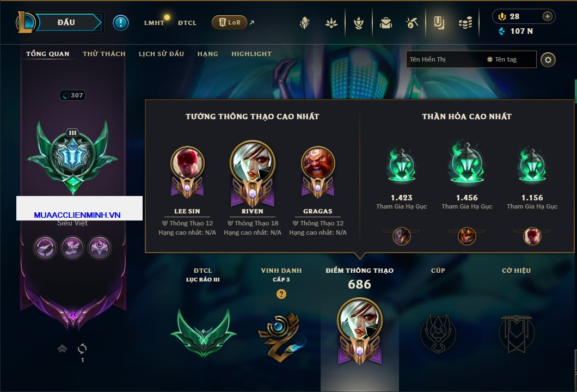Click the plus icon to buy RP
577x392 pixels.
(548, 16)
